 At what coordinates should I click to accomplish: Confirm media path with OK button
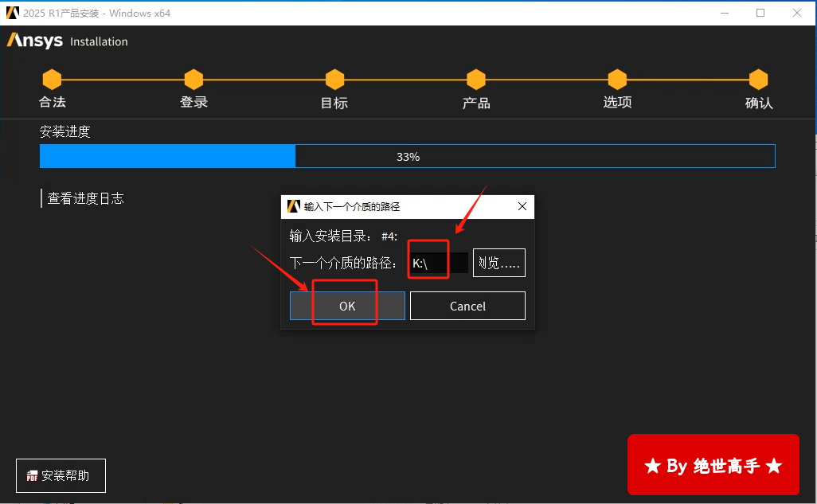(x=347, y=306)
